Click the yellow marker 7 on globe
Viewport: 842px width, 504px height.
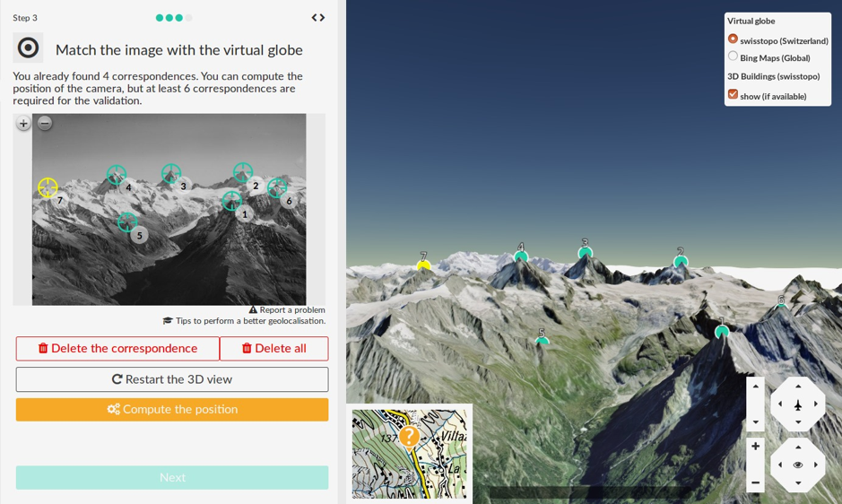pyautogui.click(x=423, y=265)
